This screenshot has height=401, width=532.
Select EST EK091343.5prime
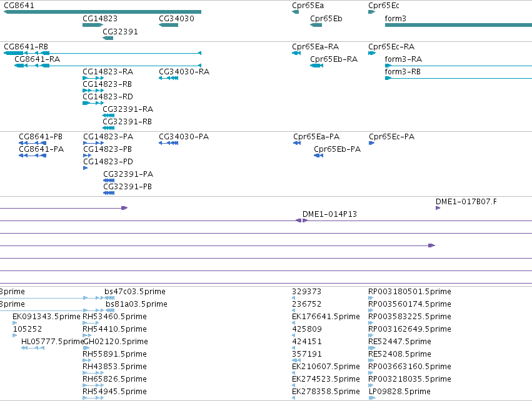(x=14, y=323)
